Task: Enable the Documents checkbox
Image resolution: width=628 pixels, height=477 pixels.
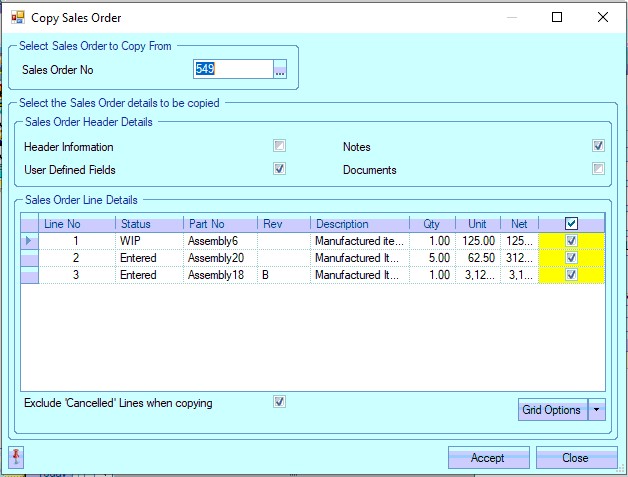Action: click(x=598, y=169)
